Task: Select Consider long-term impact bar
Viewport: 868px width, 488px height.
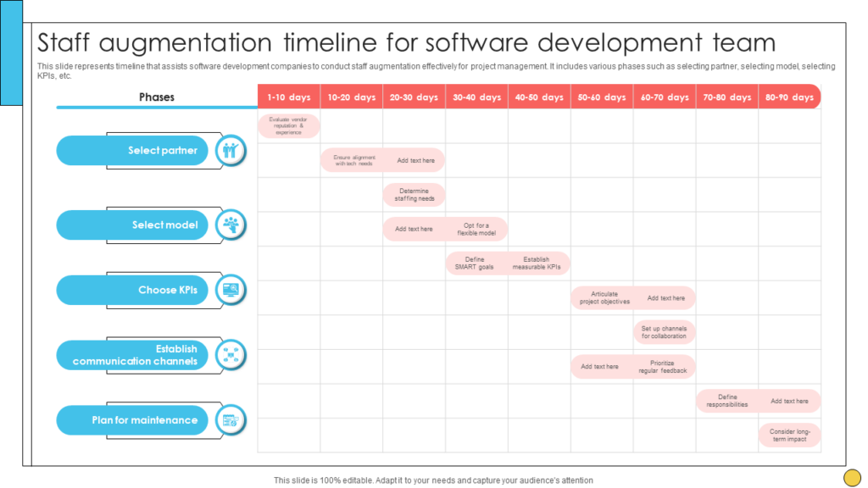Action: point(789,435)
